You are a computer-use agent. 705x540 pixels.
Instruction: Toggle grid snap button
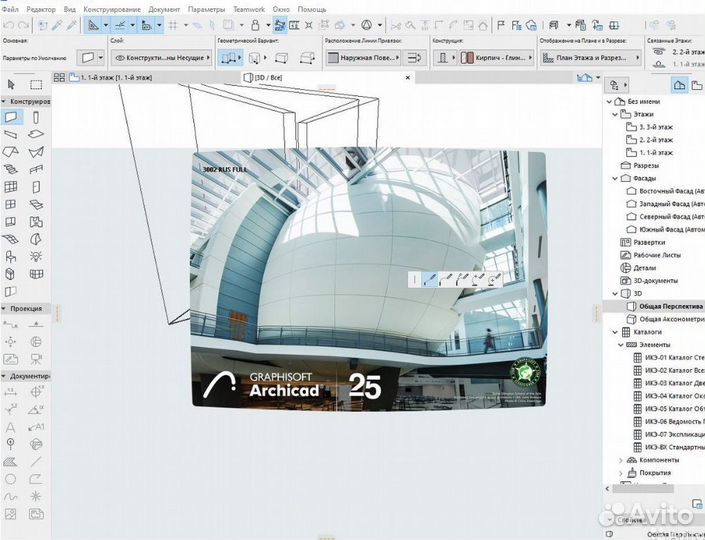click(x=173, y=26)
